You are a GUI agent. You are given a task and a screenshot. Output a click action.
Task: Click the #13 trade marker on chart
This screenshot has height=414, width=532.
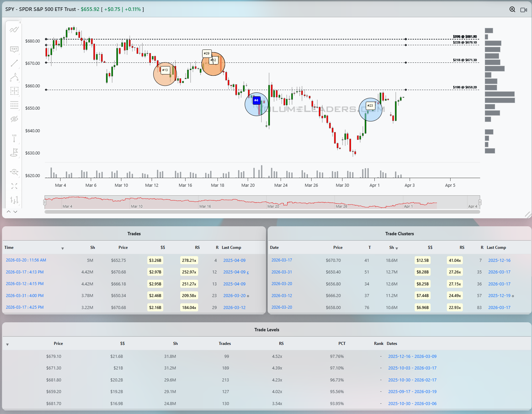tap(165, 70)
